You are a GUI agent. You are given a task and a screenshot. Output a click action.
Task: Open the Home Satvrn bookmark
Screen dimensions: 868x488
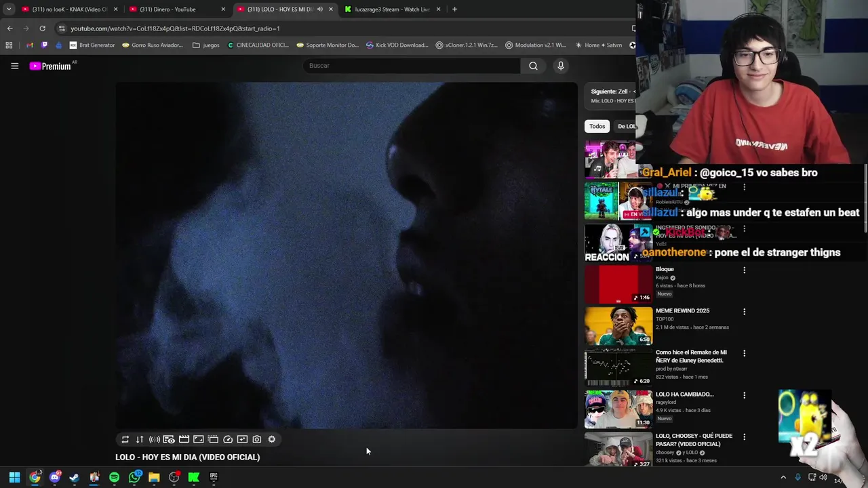tap(598, 45)
